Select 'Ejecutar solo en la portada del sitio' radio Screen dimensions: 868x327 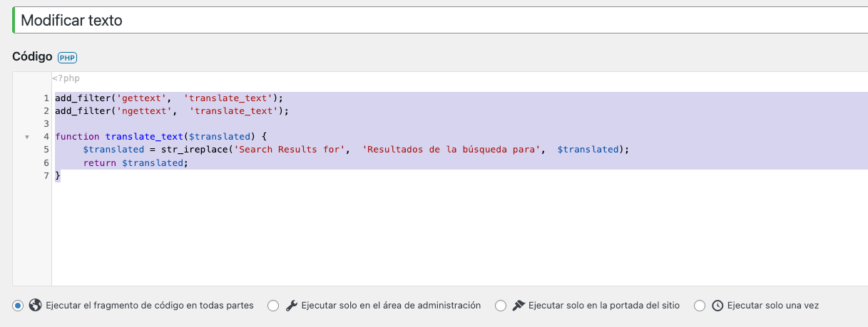501,305
